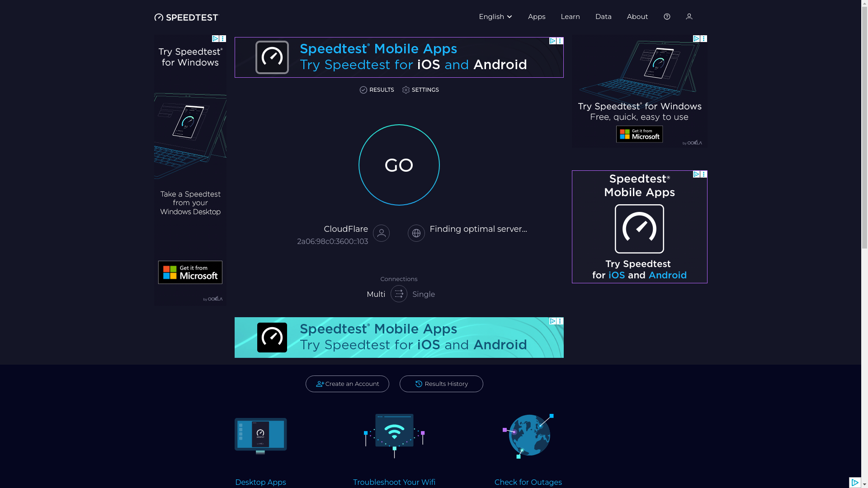The width and height of the screenshot is (868, 488).
Task: Expand the English language dropdown
Action: tap(495, 17)
